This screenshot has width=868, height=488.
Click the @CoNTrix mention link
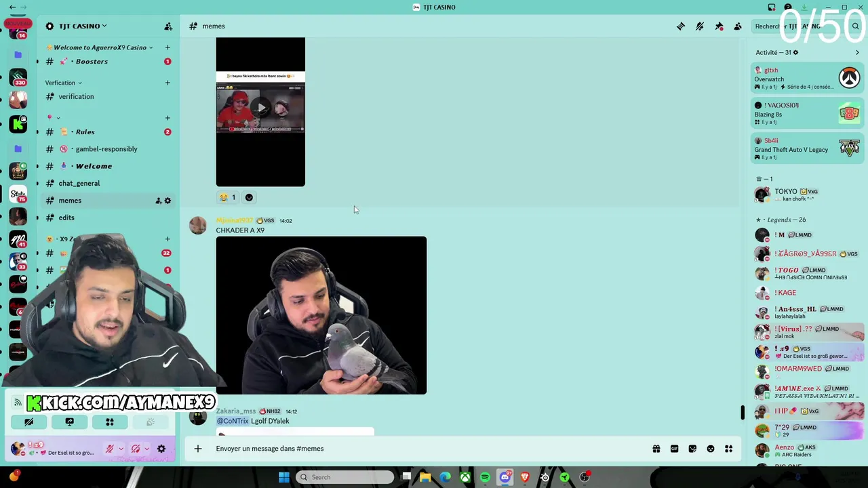point(233,421)
